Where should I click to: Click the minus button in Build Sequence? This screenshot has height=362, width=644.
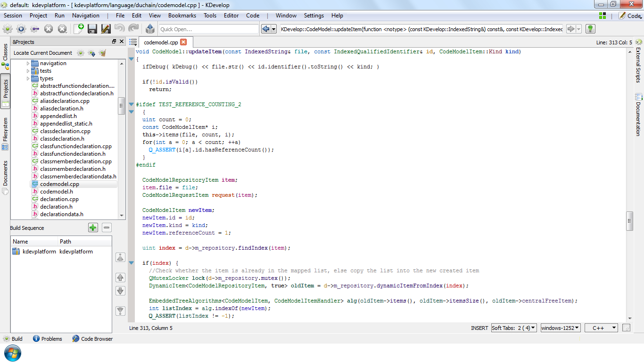coord(107,227)
